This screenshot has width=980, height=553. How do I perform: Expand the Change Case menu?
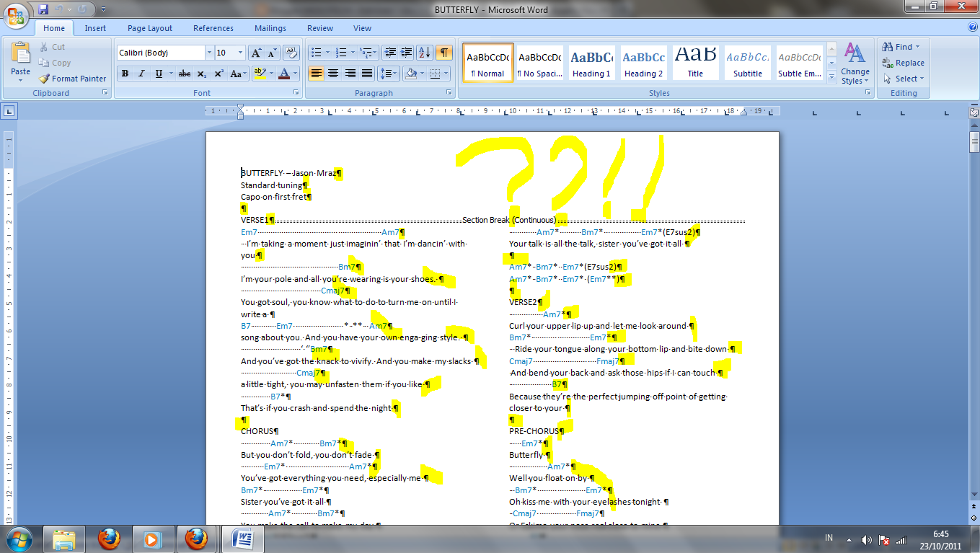(x=238, y=74)
